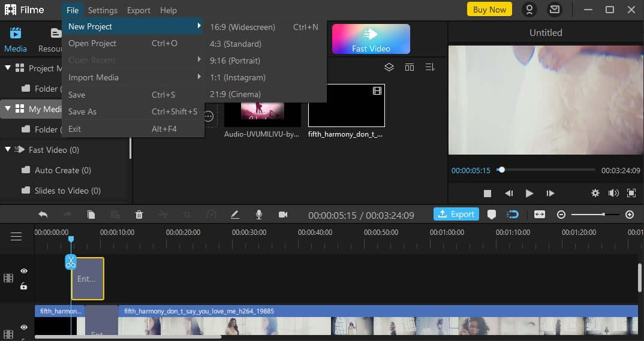The width and height of the screenshot is (644, 341).
Task: Select 1:1 (Instagram) new project
Action: click(265, 77)
